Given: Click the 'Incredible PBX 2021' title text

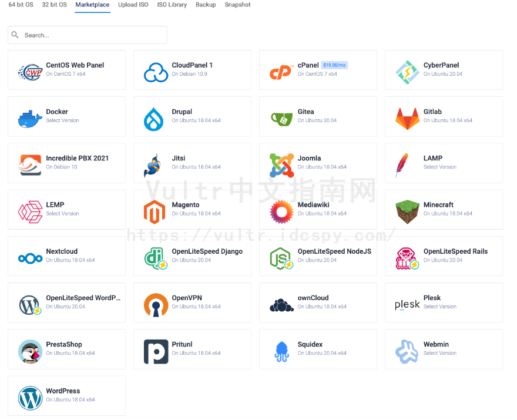Looking at the screenshot, I should click(x=77, y=158).
